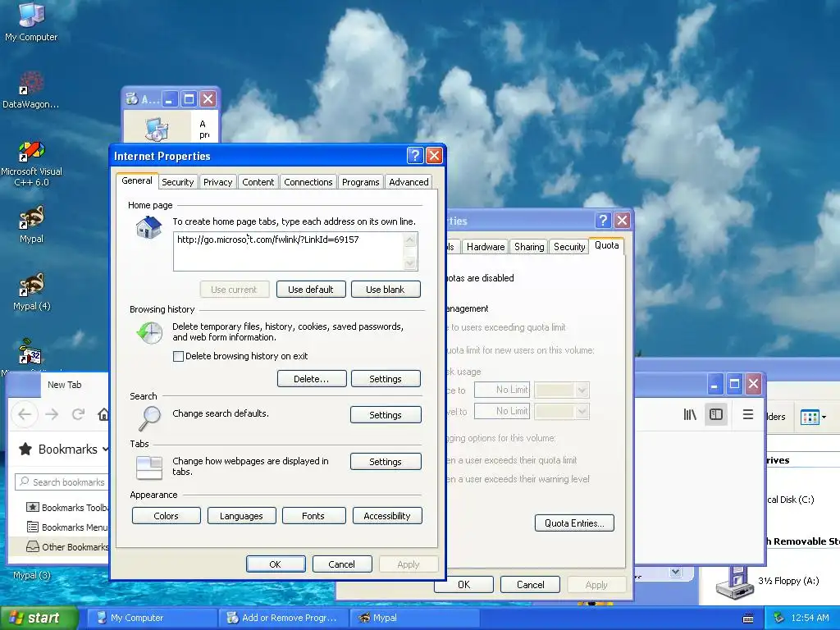Toggle the Mypal sidebar icon

tap(716, 414)
